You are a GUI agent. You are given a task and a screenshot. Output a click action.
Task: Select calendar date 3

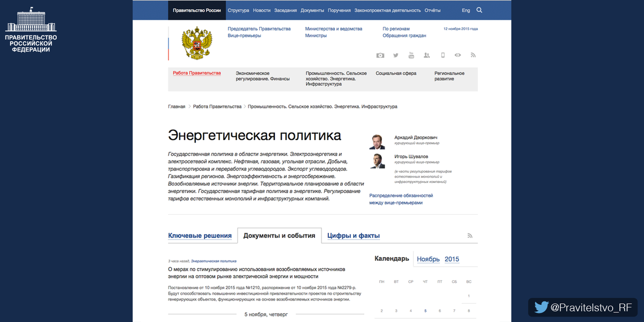coord(396,310)
